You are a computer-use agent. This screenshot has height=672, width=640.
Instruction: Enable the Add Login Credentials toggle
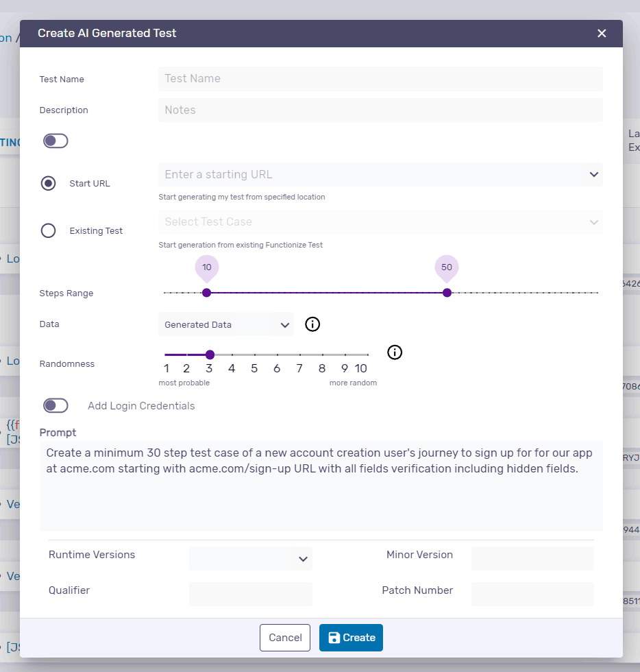[56, 405]
